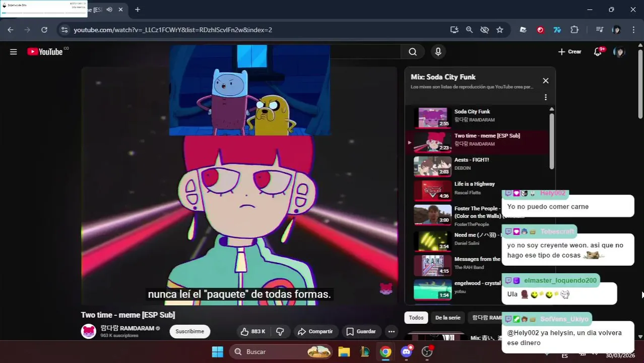Click the Mix: Soda City Funk heading

click(x=443, y=77)
